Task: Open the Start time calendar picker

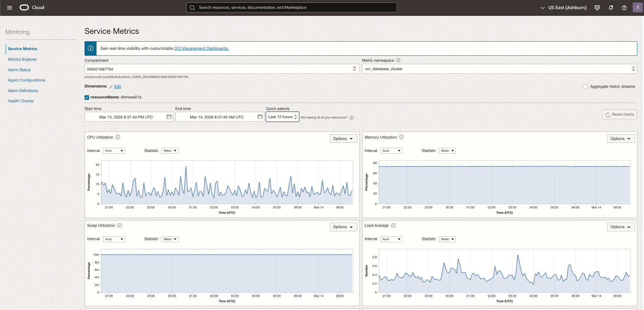Action: (x=169, y=117)
